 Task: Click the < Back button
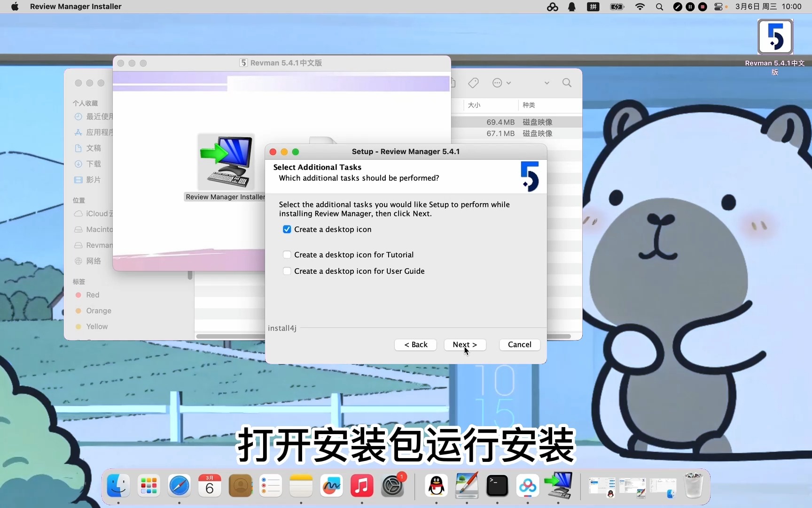[x=415, y=344]
